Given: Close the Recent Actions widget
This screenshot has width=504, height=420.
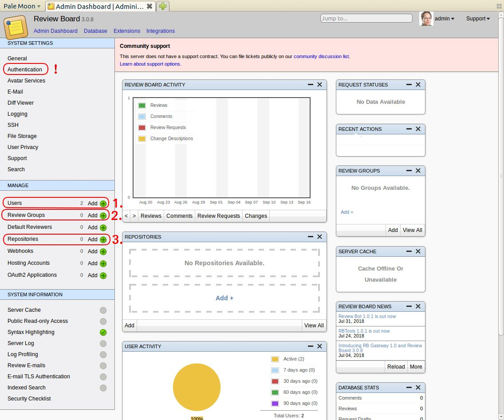Looking at the screenshot, I should point(418,129).
